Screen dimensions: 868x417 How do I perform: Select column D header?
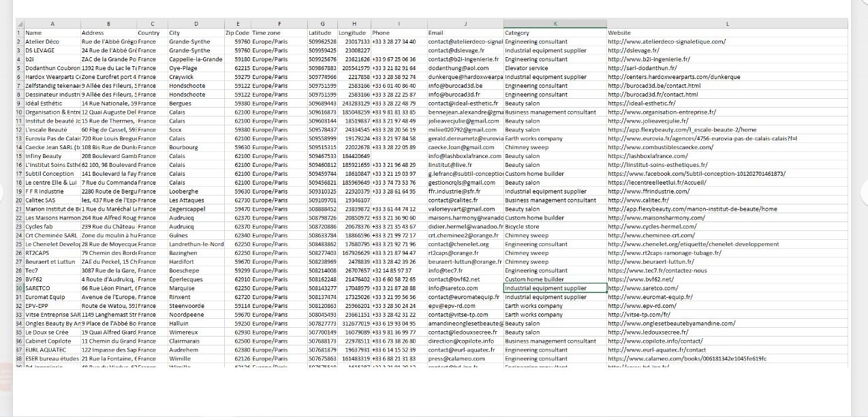pos(196,24)
